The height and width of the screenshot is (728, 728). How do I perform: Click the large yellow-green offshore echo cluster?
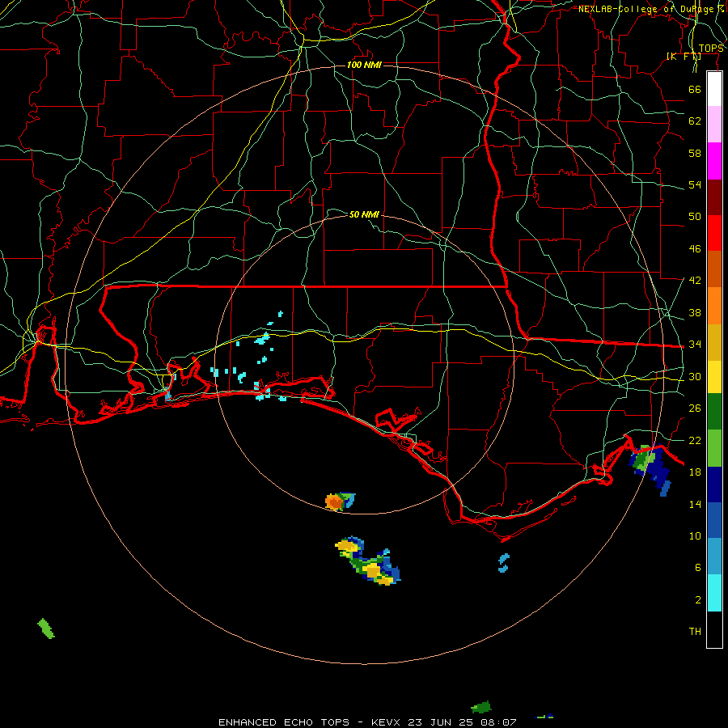tap(368, 561)
